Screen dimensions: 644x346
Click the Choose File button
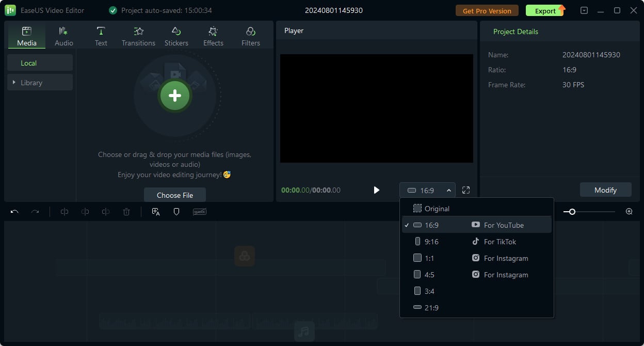[175, 195]
